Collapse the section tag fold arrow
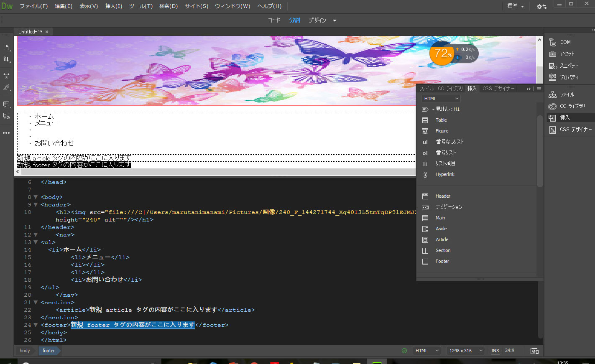The height and width of the screenshot is (364, 595). click(x=36, y=303)
